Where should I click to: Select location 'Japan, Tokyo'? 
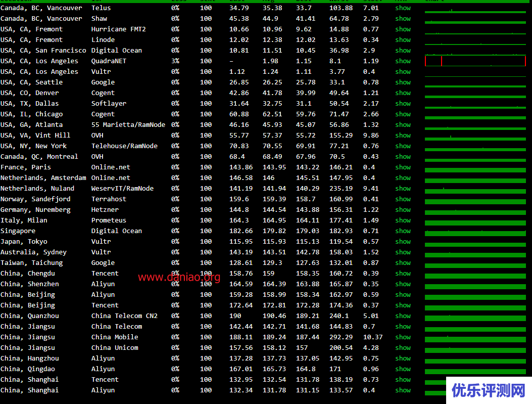click(x=24, y=242)
